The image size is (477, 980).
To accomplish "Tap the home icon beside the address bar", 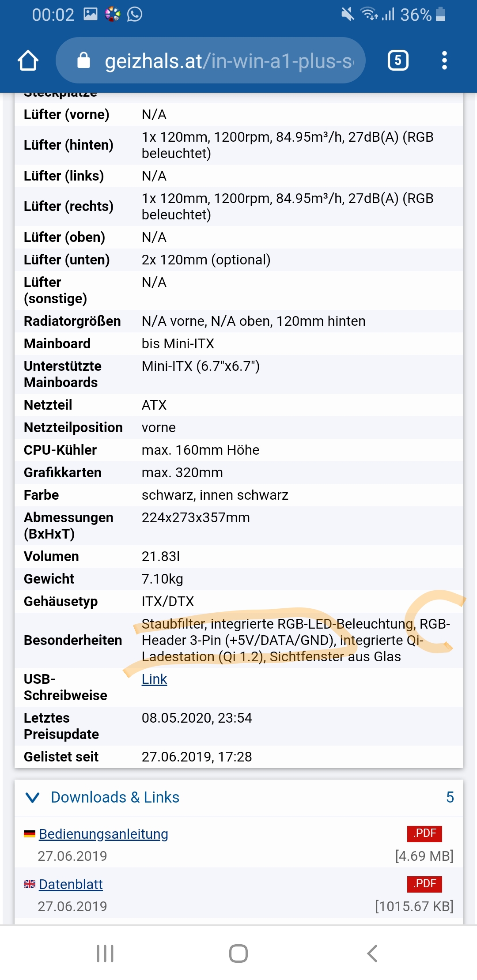I will (x=27, y=60).
